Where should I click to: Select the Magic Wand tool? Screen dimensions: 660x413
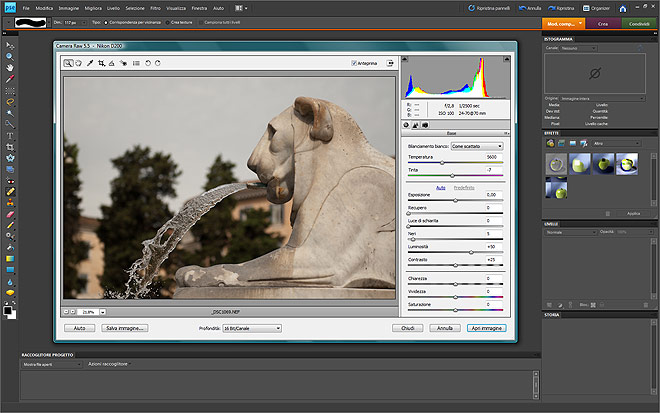click(x=10, y=113)
